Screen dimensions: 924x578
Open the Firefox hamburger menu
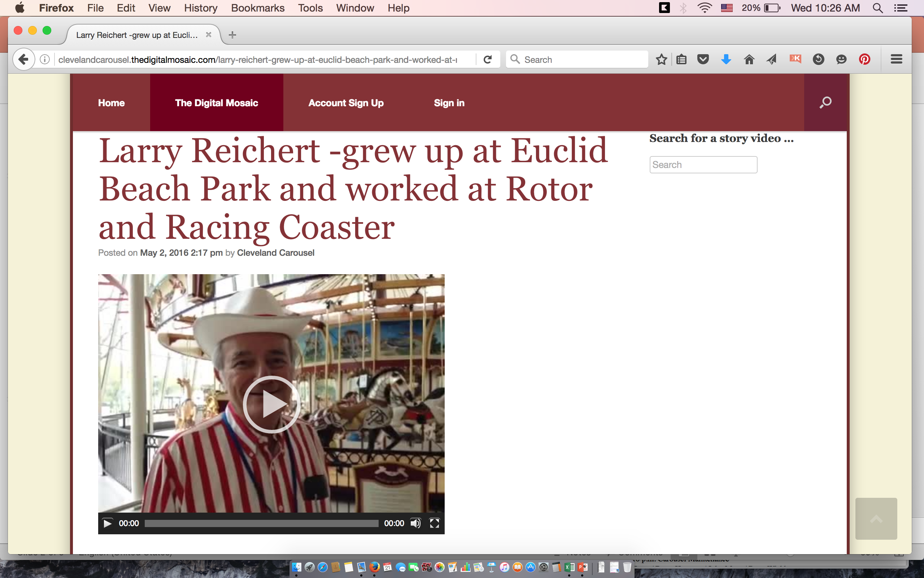[x=896, y=59]
